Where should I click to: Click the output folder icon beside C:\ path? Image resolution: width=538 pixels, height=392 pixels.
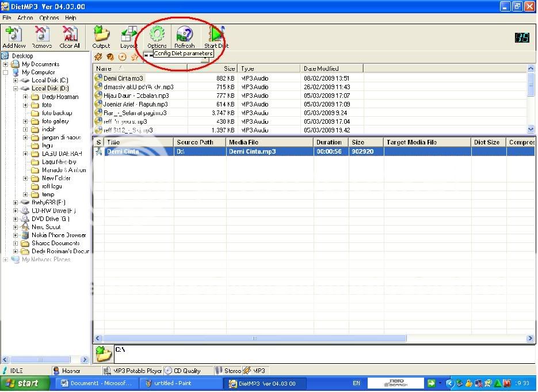(x=104, y=353)
